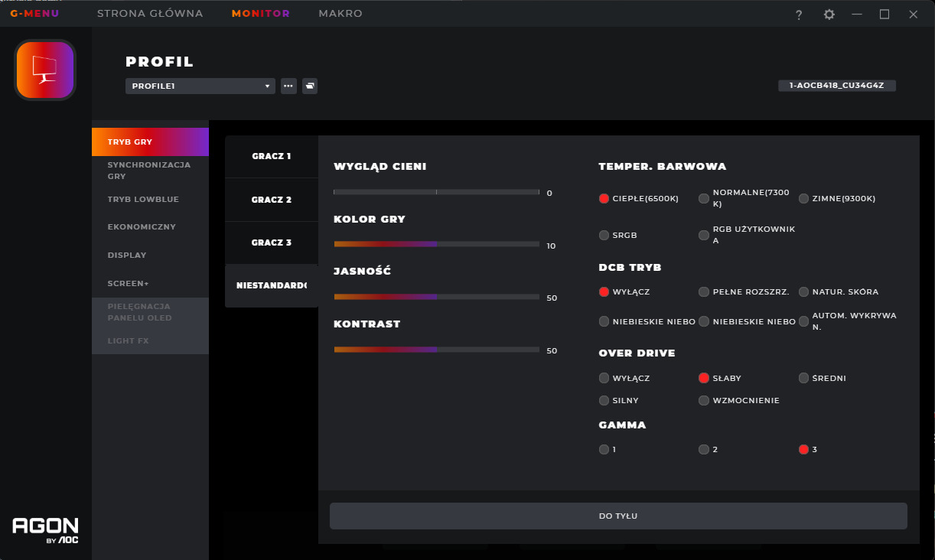Switch to the Strona Główna tab
The image size is (935, 560).
150,14
